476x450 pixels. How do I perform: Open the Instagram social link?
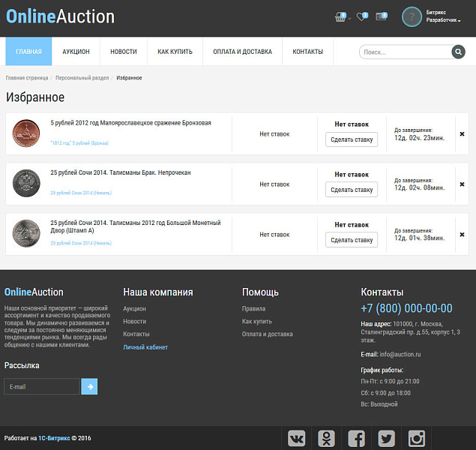pos(416,438)
